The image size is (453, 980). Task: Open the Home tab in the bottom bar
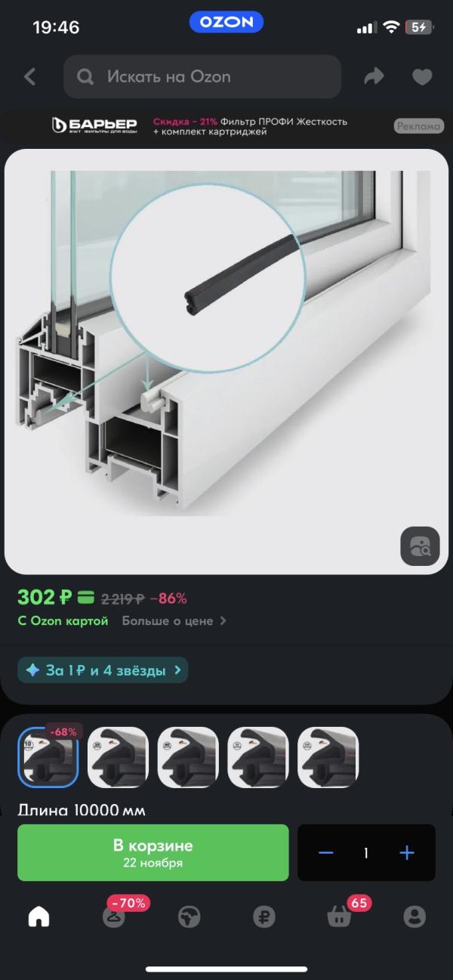39,917
